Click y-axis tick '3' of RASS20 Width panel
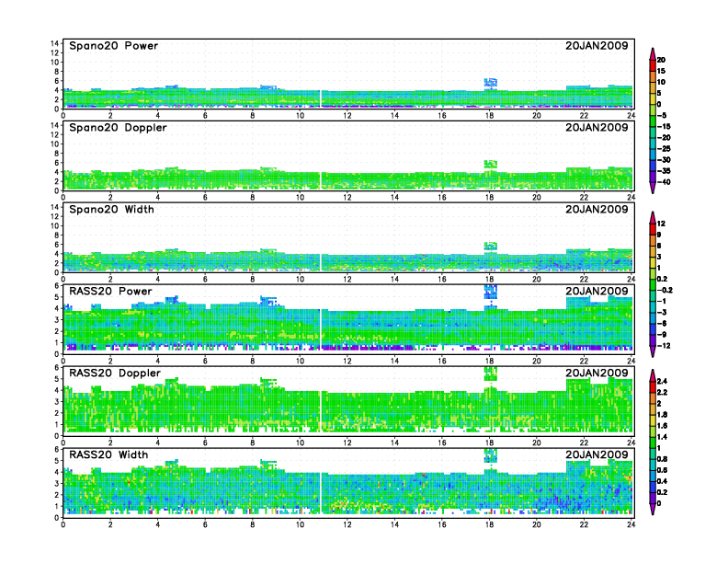728x563 pixels. point(57,483)
